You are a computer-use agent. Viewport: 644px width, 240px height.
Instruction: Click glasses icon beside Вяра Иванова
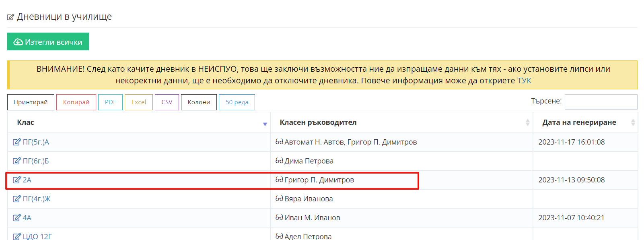[x=279, y=199]
